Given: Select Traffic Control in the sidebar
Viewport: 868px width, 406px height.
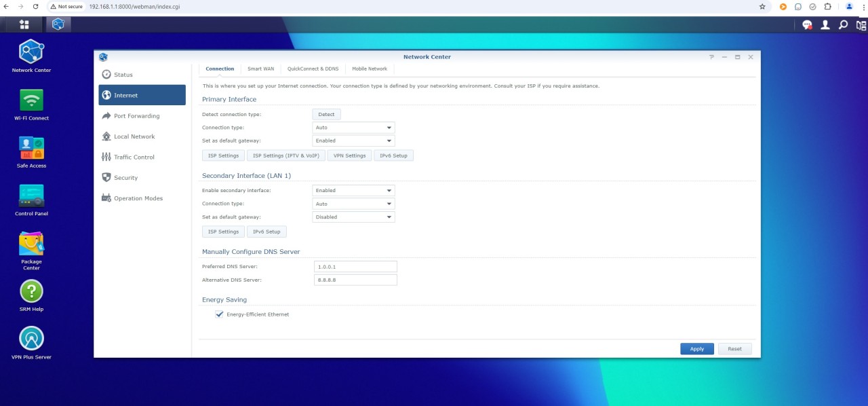Looking at the screenshot, I should 134,157.
